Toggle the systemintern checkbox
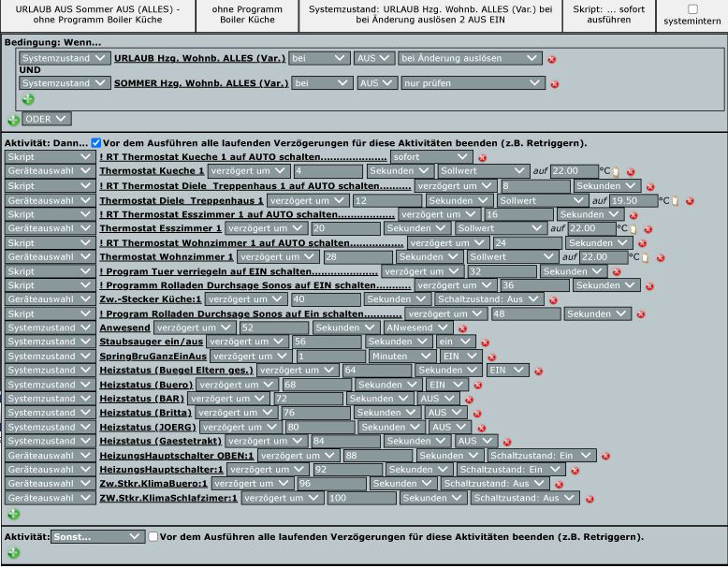Screen dimensions: 728x568 point(692,8)
